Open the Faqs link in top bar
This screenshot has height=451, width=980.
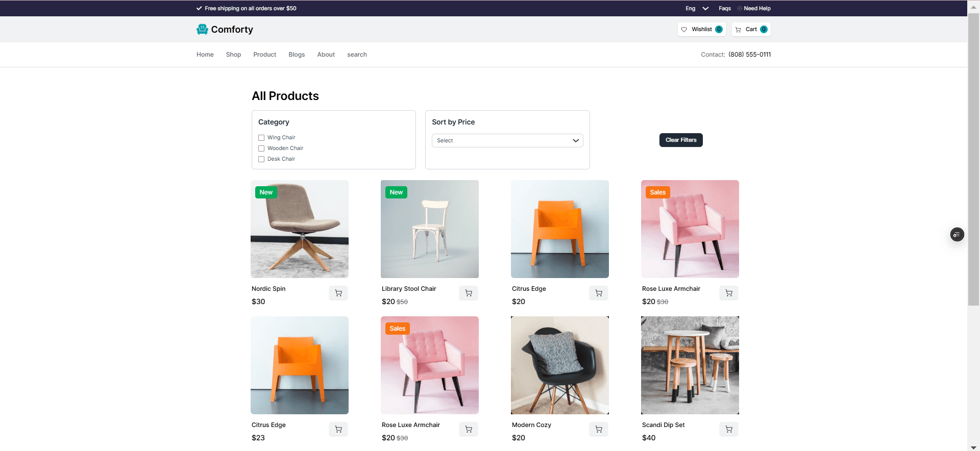(x=724, y=9)
